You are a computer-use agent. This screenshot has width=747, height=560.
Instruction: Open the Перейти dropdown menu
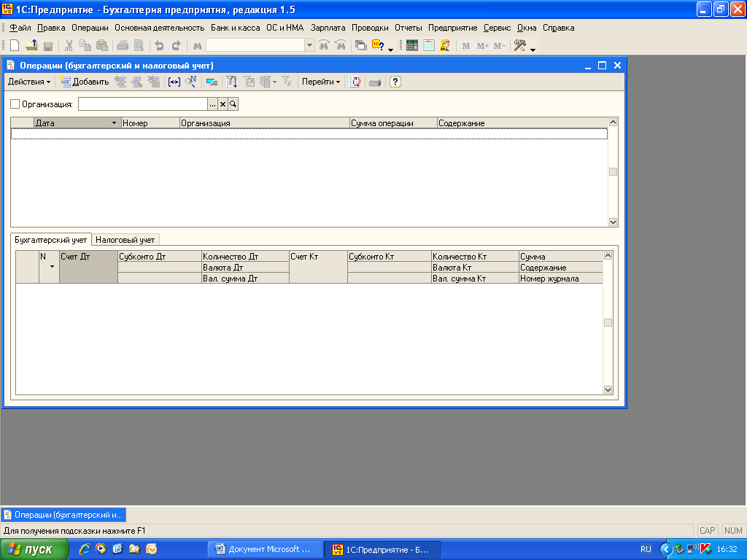pos(321,82)
